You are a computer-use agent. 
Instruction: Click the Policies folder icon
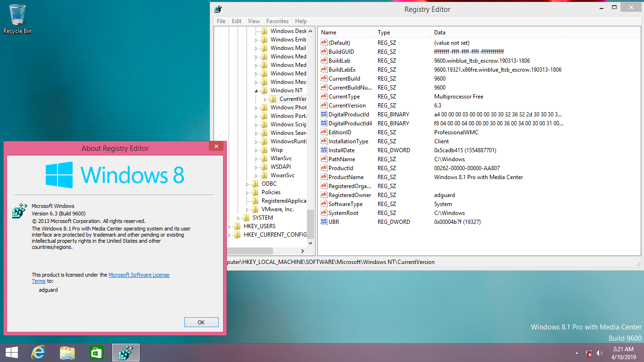coord(255,192)
